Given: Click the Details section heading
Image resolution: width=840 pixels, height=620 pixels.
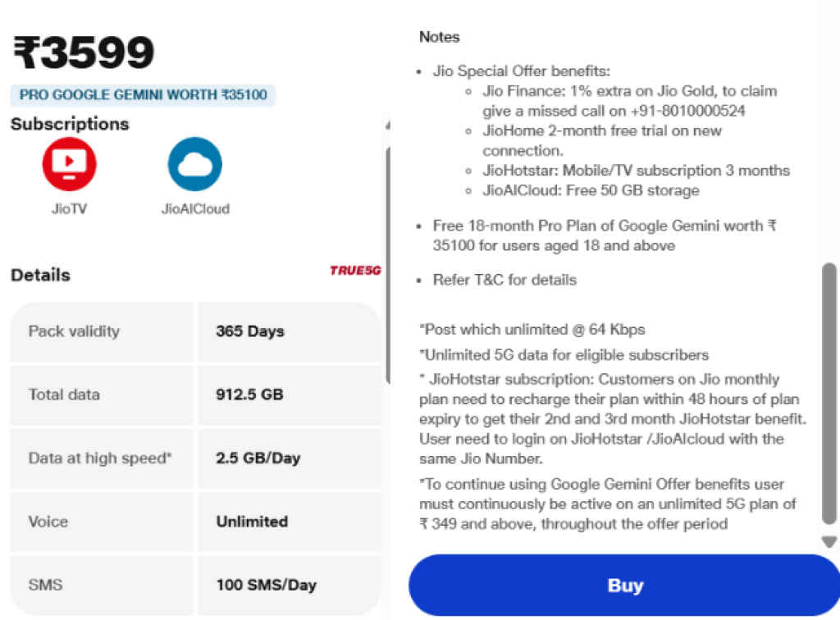Looking at the screenshot, I should click(x=39, y=275).
